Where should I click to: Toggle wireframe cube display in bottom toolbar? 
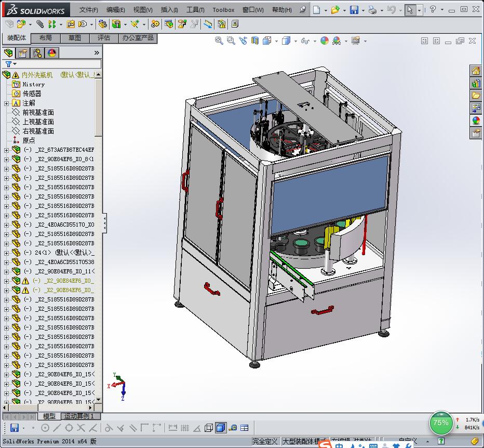coord(209,428)
